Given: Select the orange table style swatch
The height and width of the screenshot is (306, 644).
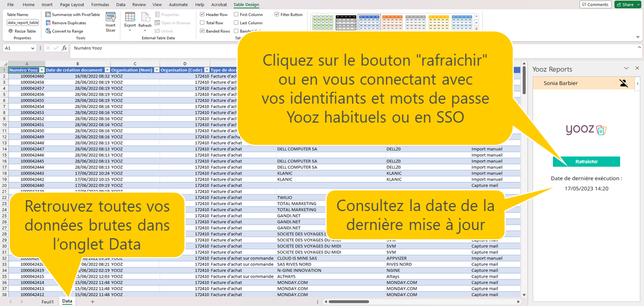Looking at the screenshot, I should [392, 23].
